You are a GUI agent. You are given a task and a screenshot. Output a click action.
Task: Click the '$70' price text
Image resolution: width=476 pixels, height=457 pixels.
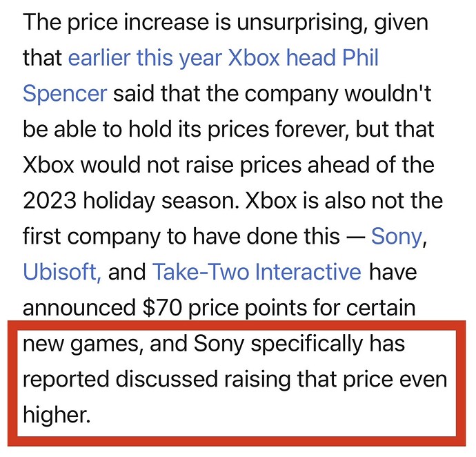coord(162,307)
